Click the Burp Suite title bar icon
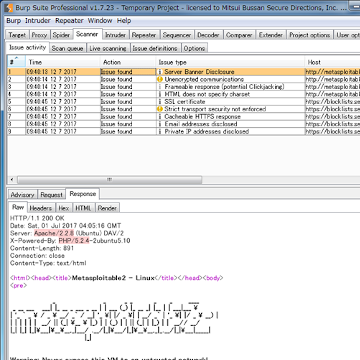 (9, 8)
